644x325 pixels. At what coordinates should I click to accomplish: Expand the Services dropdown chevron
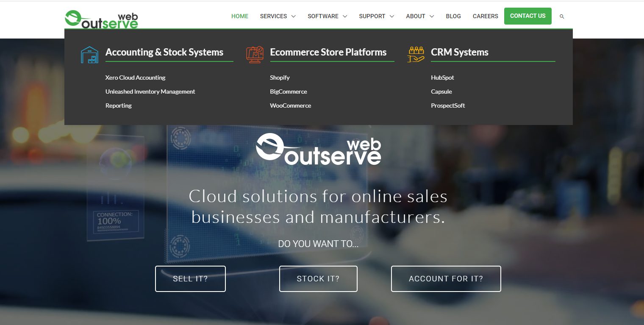(x=293, y=17)
